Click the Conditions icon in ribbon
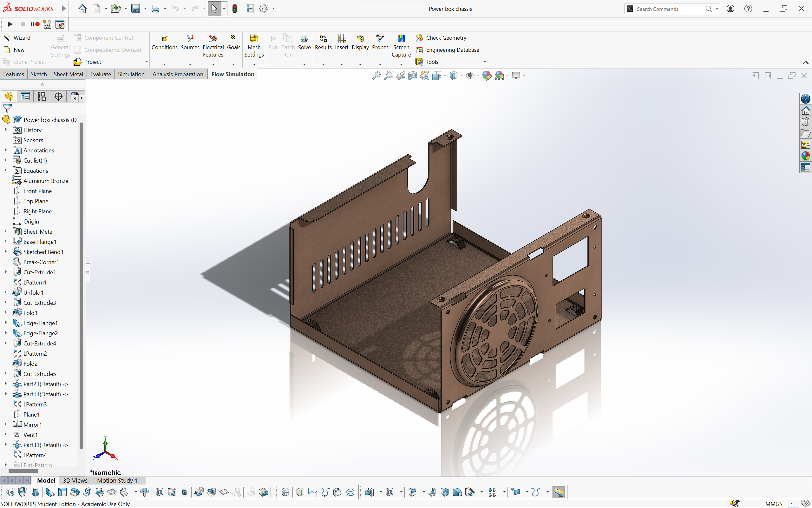The image size is (812, 508). 164,38
